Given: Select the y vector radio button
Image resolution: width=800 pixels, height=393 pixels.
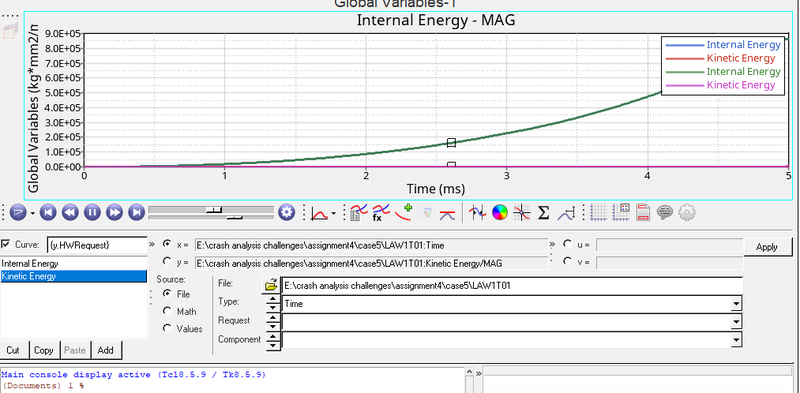Looking at the screenshot, I should click(167, 262).
